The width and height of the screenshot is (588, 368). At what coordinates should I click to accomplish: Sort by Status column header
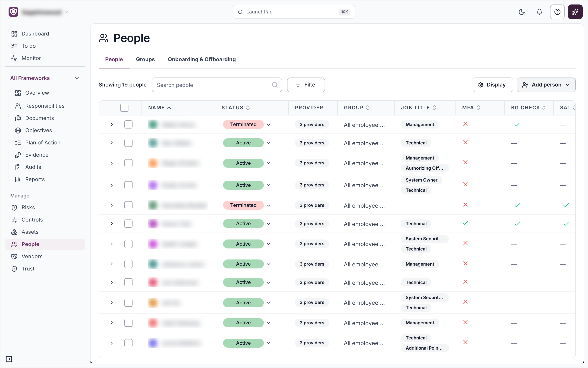coord(235,108)
